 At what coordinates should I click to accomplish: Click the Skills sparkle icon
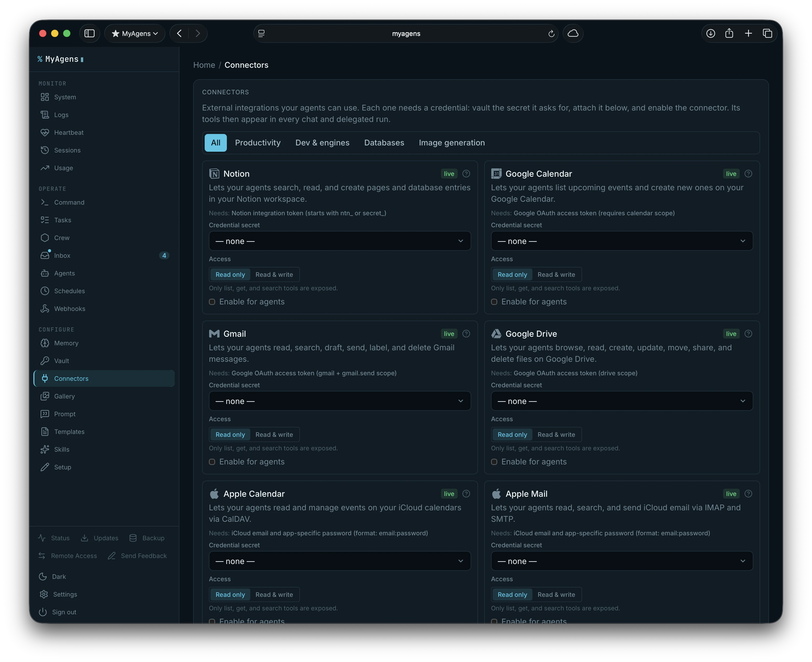click(x=45, y=449)
